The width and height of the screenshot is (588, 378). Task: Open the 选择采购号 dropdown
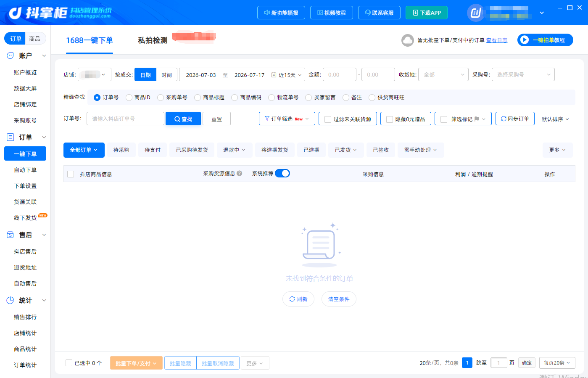point(523,74)
